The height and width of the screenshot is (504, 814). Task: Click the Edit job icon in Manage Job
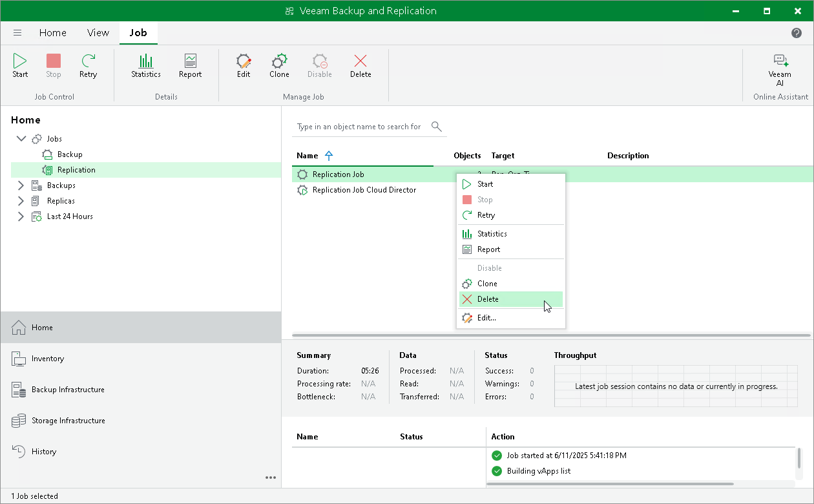point(244,65)
